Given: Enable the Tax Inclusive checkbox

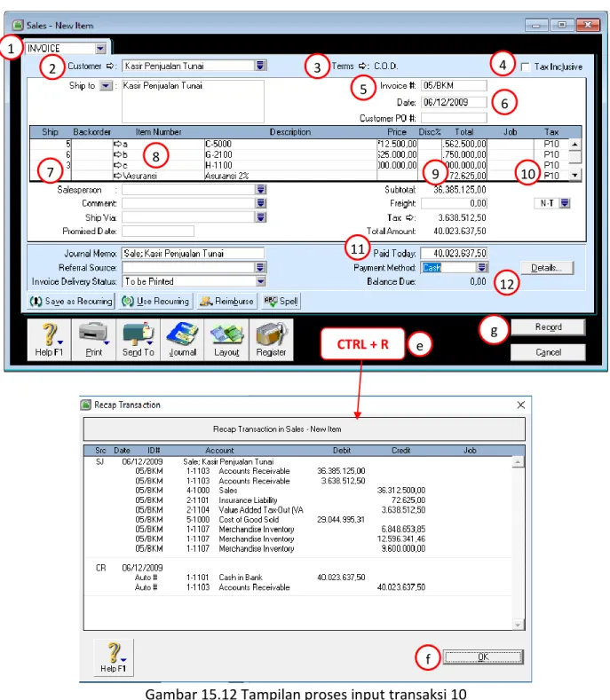Looking at the screenshot, I should click(x=526, y=67).
